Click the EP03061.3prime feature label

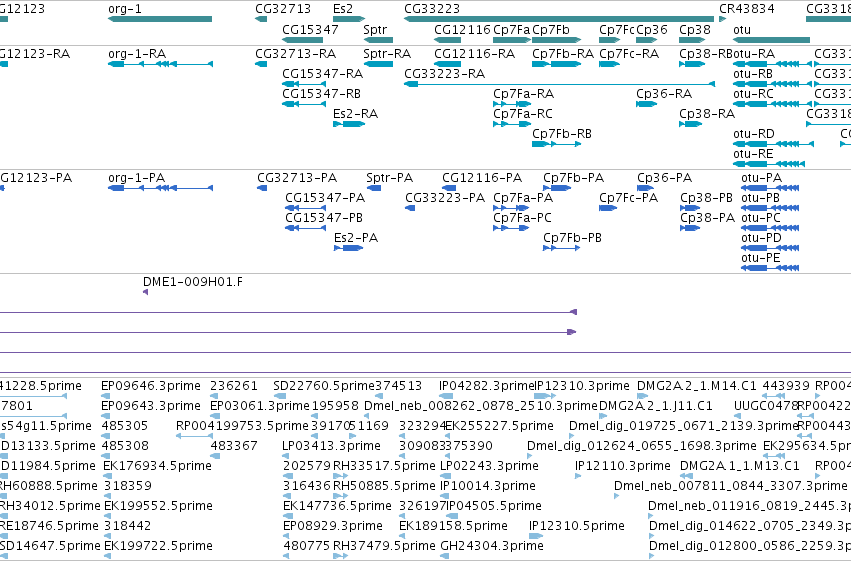pos(259,406)
